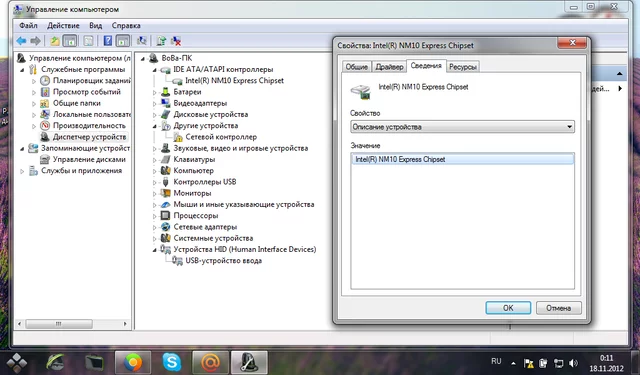The height and width of the screenshot is (375, 640).
Task: Click the RU language indicator
Action: [x=496, y=361]
